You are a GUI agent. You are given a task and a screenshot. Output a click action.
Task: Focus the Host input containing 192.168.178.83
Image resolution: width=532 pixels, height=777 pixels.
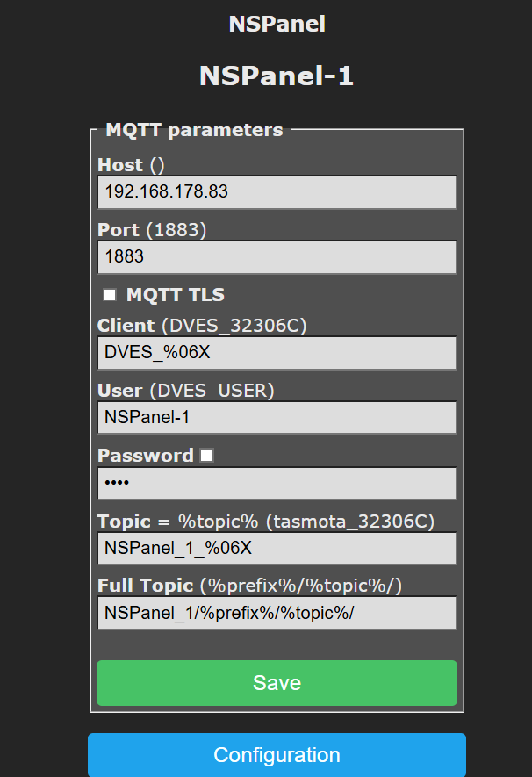[277, 191]
